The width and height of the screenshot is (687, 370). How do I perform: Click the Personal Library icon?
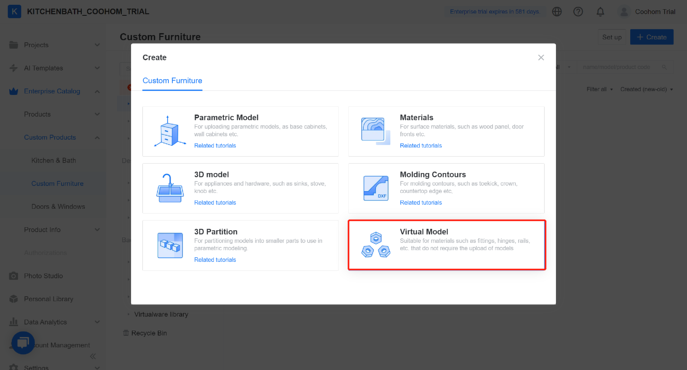pyautogui.click(x=14, y=299)
